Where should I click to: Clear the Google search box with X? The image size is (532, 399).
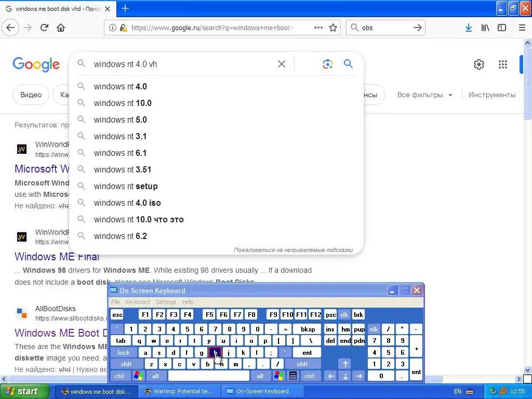(281, 64)
